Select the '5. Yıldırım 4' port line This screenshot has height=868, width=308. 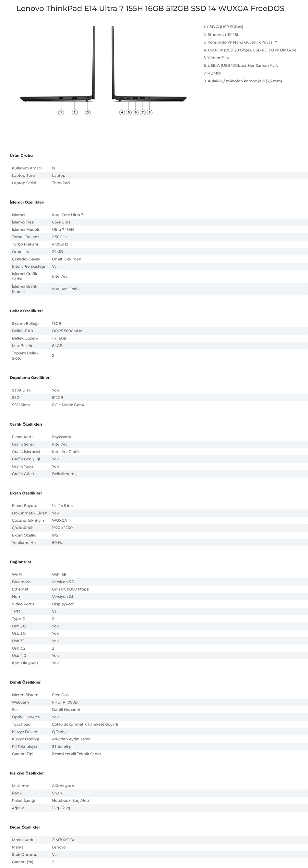pyautogui.click(x=216, y=58)
